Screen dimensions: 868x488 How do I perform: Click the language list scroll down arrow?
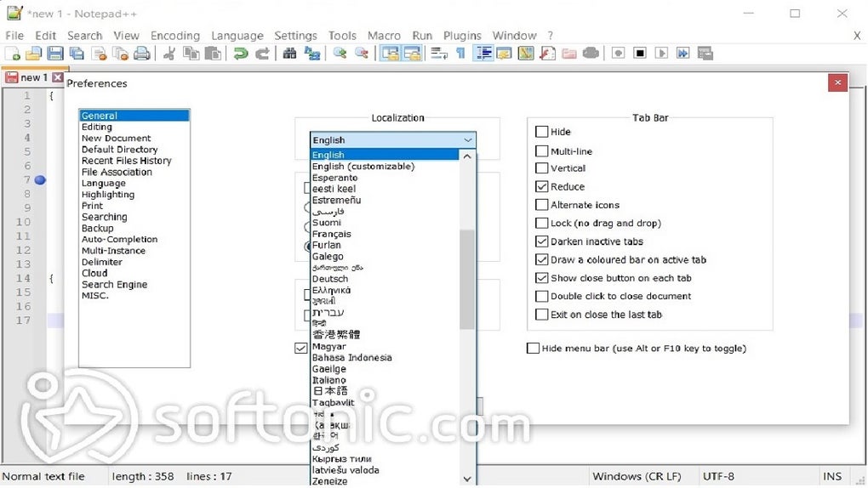coord(467,479)
